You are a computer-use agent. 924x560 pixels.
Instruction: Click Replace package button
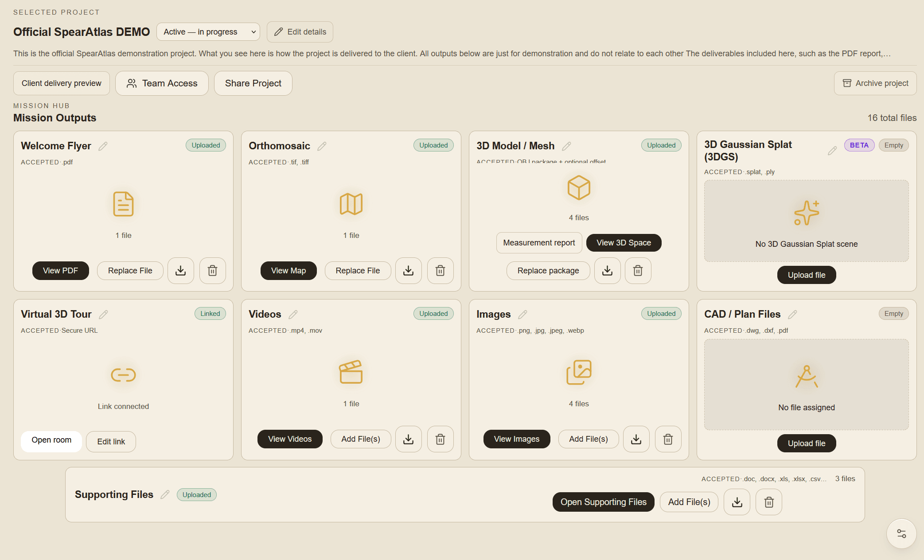pyautogui.click(x=548, y=271)
